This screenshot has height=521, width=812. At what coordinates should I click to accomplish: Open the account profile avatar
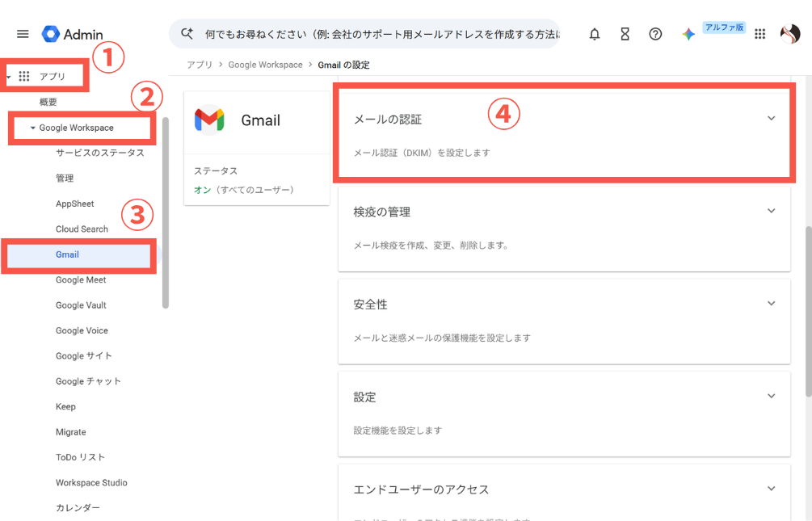pos(789,34)
